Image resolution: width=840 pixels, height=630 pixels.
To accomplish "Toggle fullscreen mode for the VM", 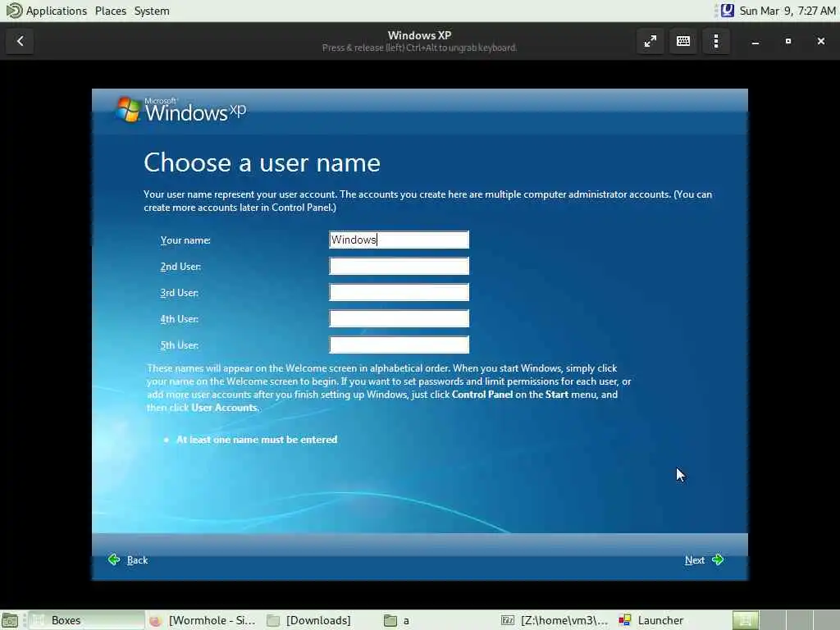I will 651,41.
